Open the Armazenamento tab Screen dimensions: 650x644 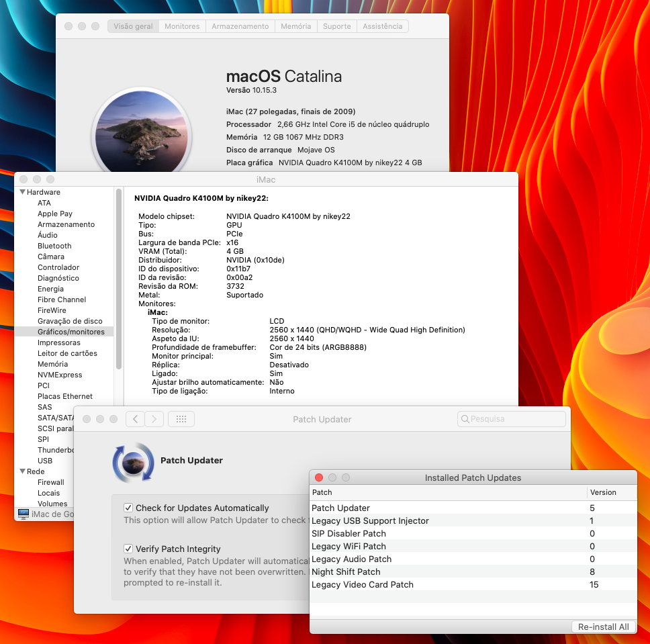tap(240, 26)
